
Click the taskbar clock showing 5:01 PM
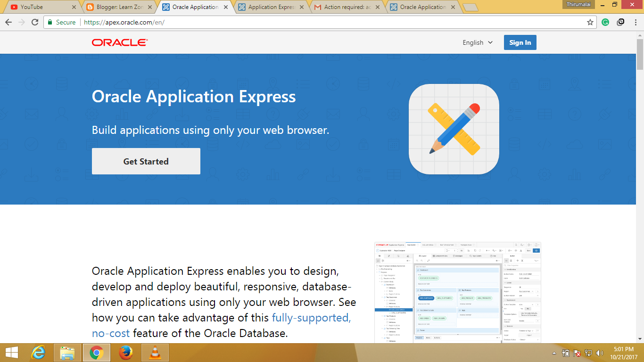click(624, 353)
